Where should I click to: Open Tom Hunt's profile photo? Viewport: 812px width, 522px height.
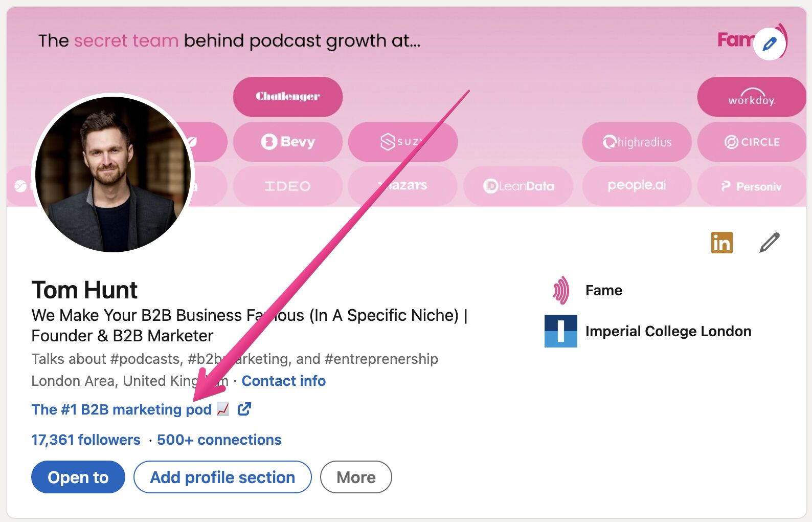click(113, 174)
